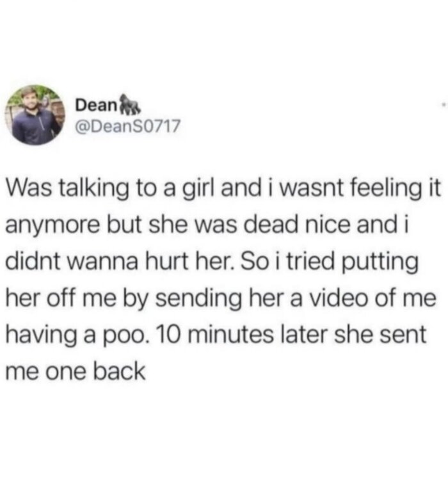This screenshot has width=448, height=480.
Task: Click the gorilla emoji beside Dean
Action: (129, 104)
